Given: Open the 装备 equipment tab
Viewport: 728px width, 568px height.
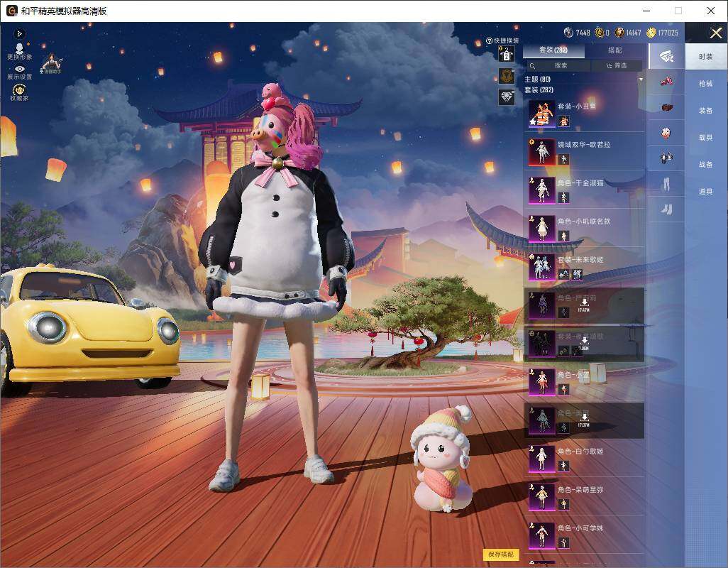Looking at the screenshot, I should click(x=706, y=111).
